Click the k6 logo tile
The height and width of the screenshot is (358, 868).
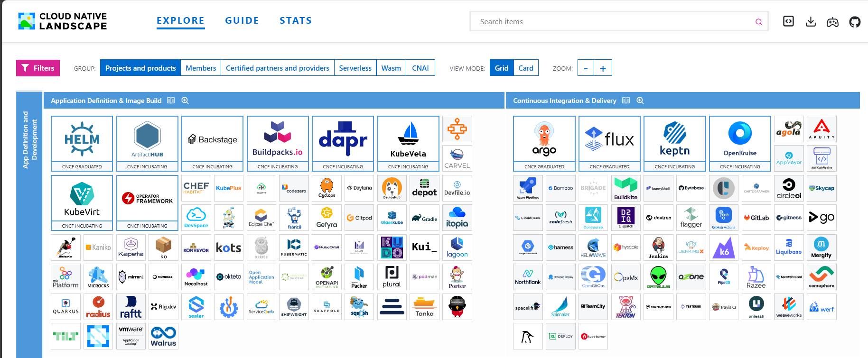[724, 248]
